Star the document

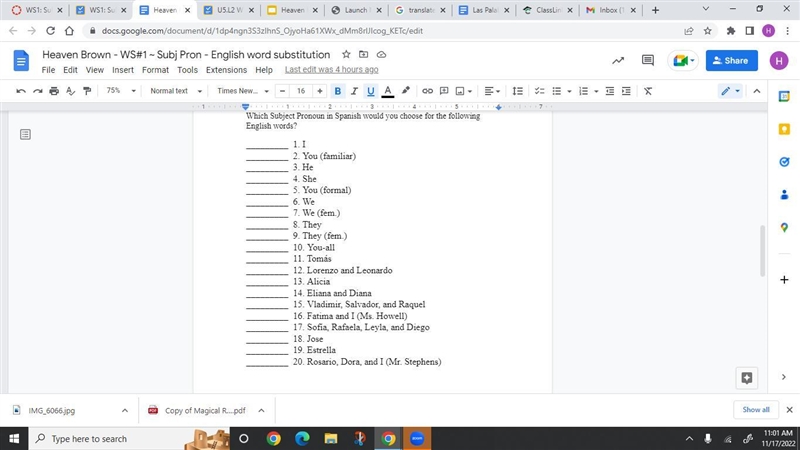point(346,55)
